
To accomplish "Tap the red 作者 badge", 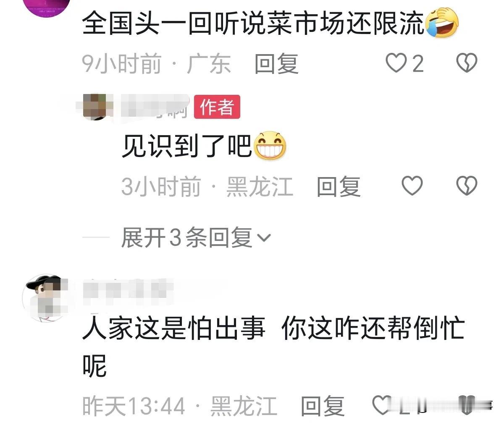I will [217, 107].
